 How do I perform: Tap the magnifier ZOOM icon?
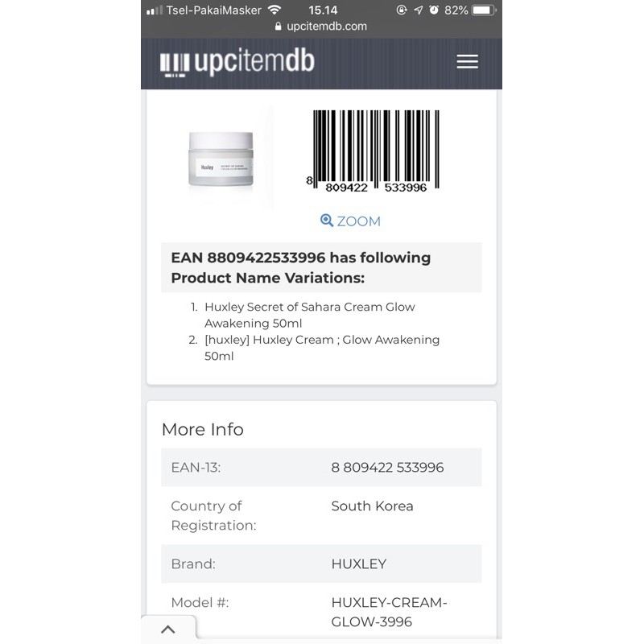pyautogui.click(x=327, y=221)
